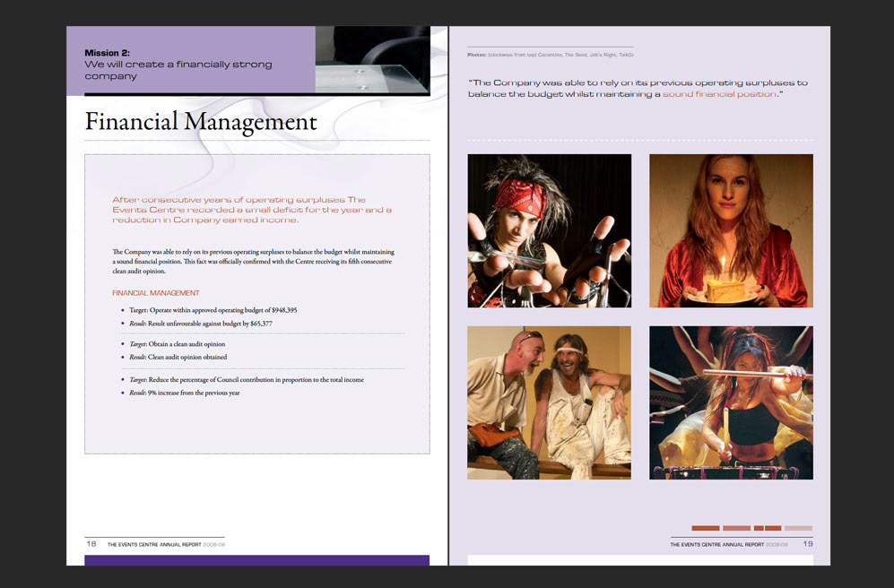Screen dimensions: 894x588
Task: Open the two laughing men photo
Action: pyautogui.click(x=549, y=402)
